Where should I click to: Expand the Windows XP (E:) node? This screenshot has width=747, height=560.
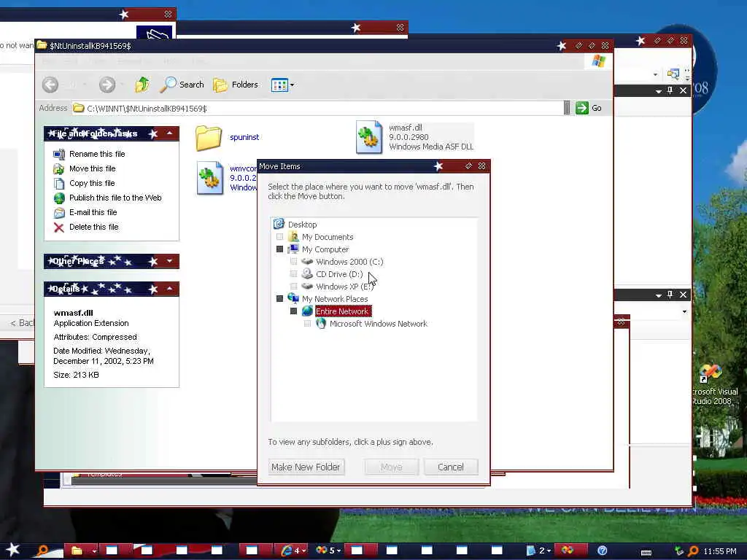point(293,286)
